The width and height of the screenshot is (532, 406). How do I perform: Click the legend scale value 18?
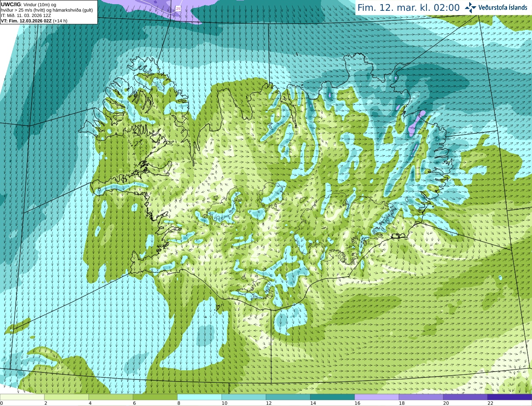pyautogui.click(x=402, y=403)
